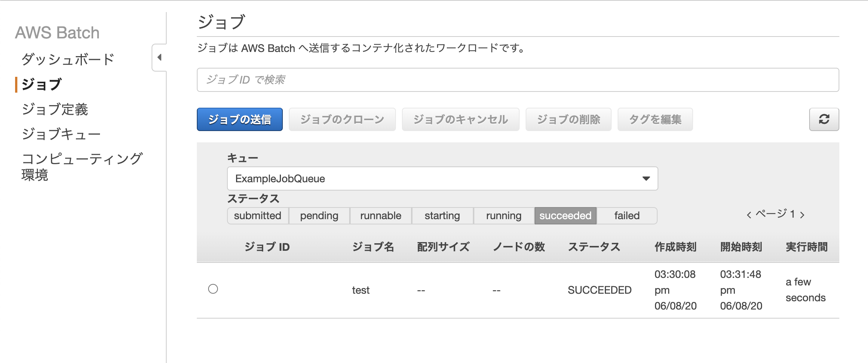Refresh the job list
The image size is (868, 363).
[x=824, y=119]
